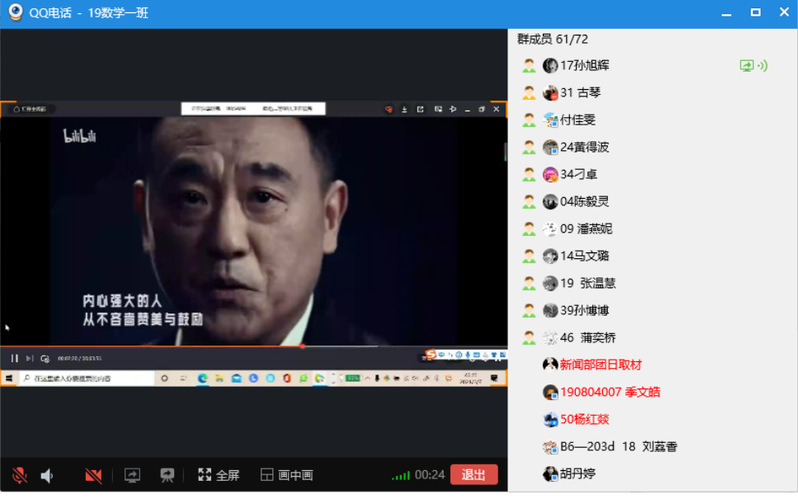Click the Sogou input method S icon
This screenshot has width=798, height=504.
tap(431, 354)
